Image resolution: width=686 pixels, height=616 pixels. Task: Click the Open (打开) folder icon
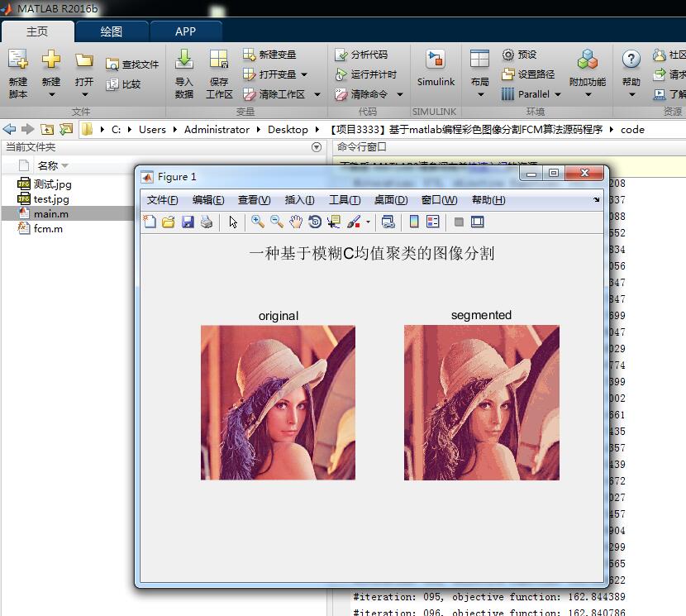pyautogui.click(x=84, y=60)
